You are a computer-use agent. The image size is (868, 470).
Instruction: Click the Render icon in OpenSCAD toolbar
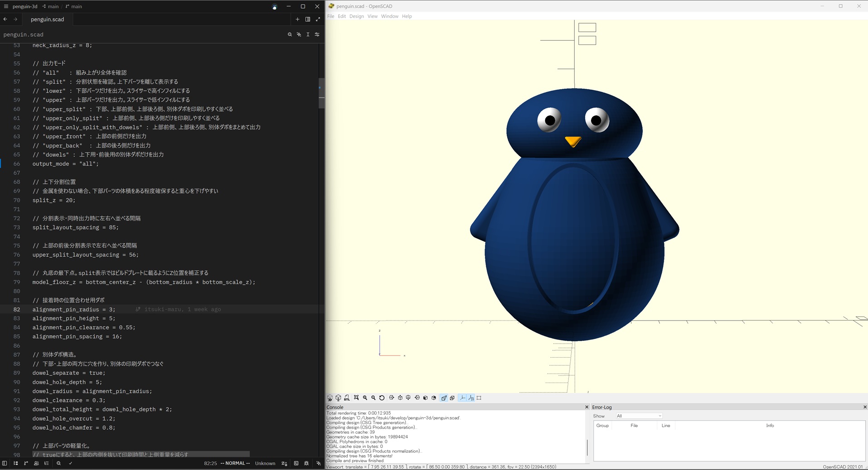pyautogui.click(x=338, y=398)
